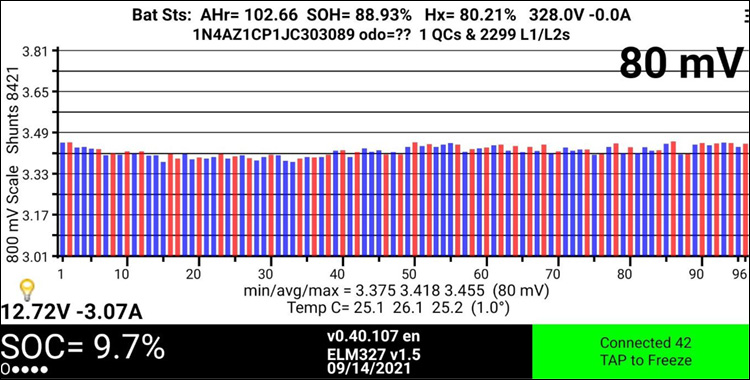Tap the SOC= 9.7% readout
Screen dimensions: 750x380
(x=83, y=347)
